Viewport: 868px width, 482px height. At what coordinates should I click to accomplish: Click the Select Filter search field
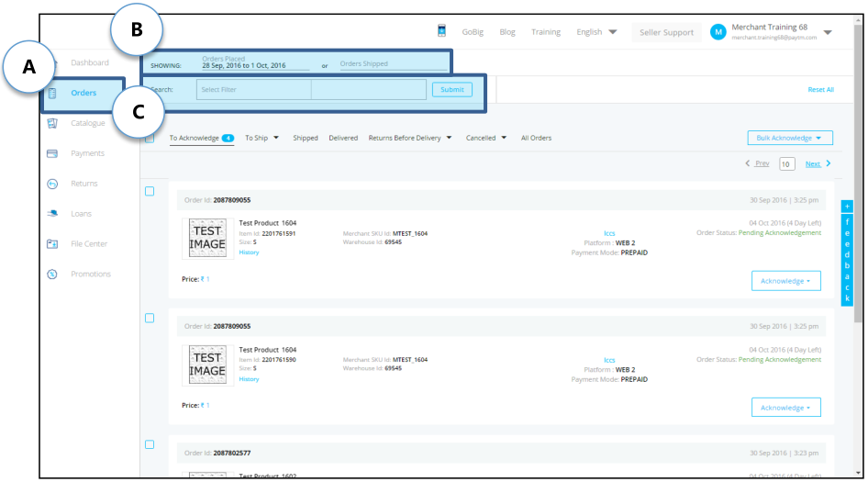click(254, 90)
